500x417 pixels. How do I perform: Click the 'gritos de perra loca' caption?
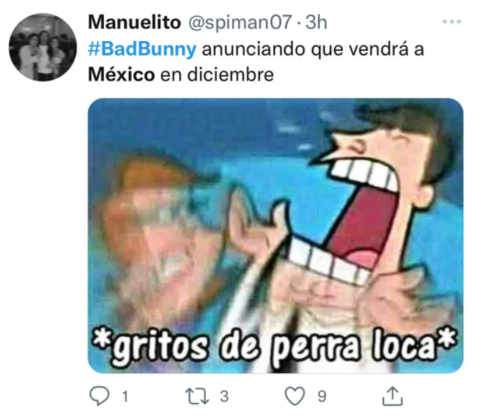274,345
